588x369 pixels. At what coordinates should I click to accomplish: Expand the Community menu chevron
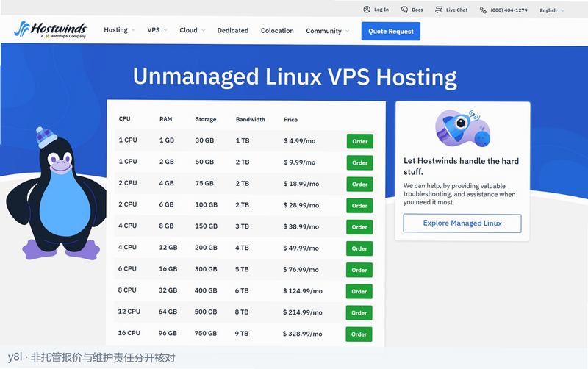pyautogui.click(x=347, y=31)
